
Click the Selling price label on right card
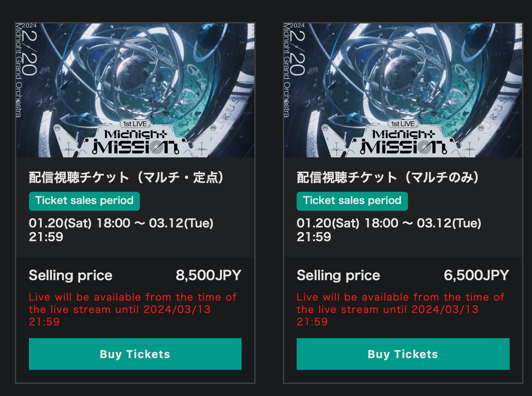tap(338, 275)
